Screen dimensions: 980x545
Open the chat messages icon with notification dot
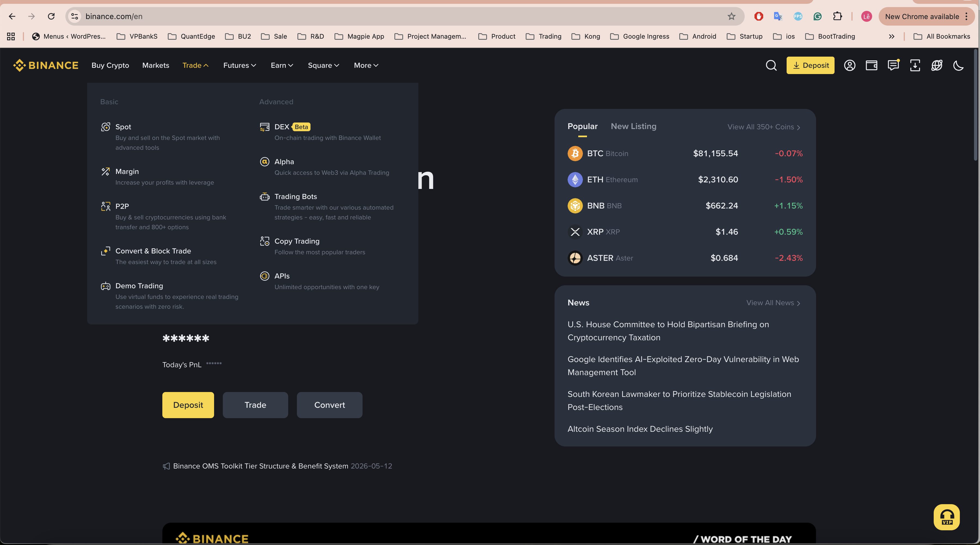[x=893, y=65]
